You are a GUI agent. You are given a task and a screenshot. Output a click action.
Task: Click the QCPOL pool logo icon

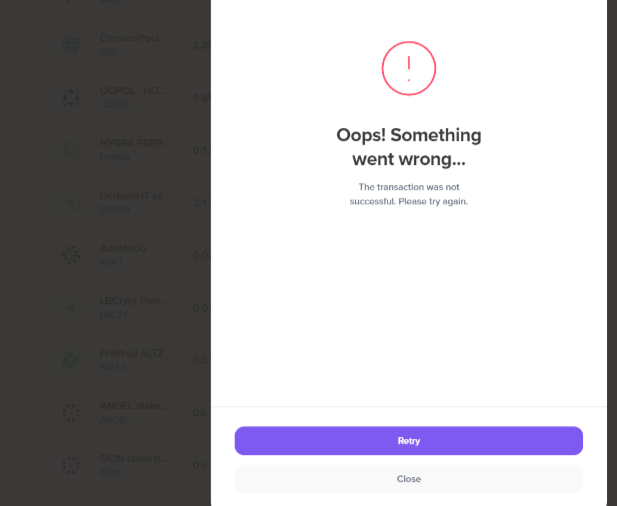click(x=71, y=97)
